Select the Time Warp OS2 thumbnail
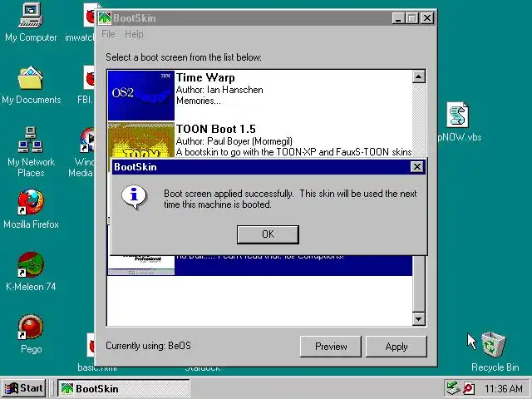This screenshot has height=399, width=532. tap(141, 96)
